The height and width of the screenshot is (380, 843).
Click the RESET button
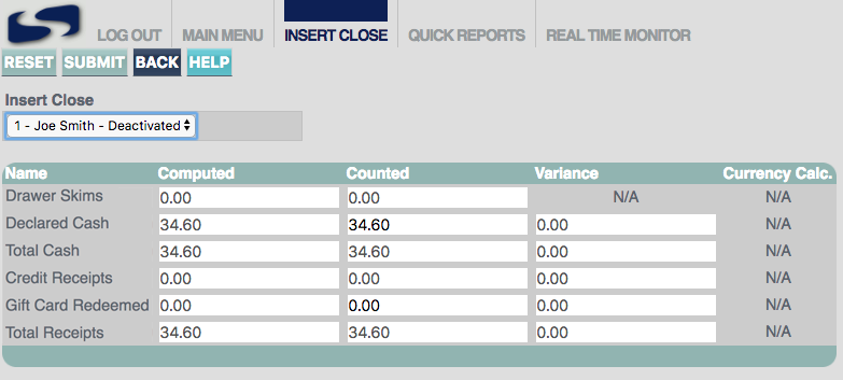tap(29, 62)
